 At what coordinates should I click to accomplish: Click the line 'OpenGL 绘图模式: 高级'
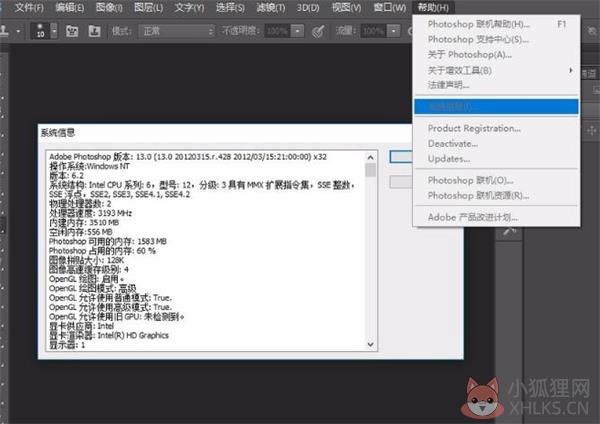(x=93, y=289)
